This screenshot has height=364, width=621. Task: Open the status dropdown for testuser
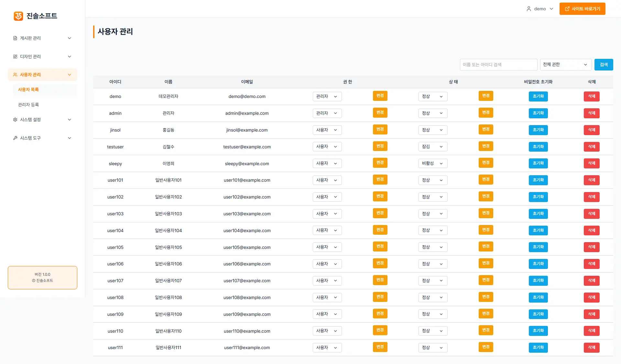(432, 147)
